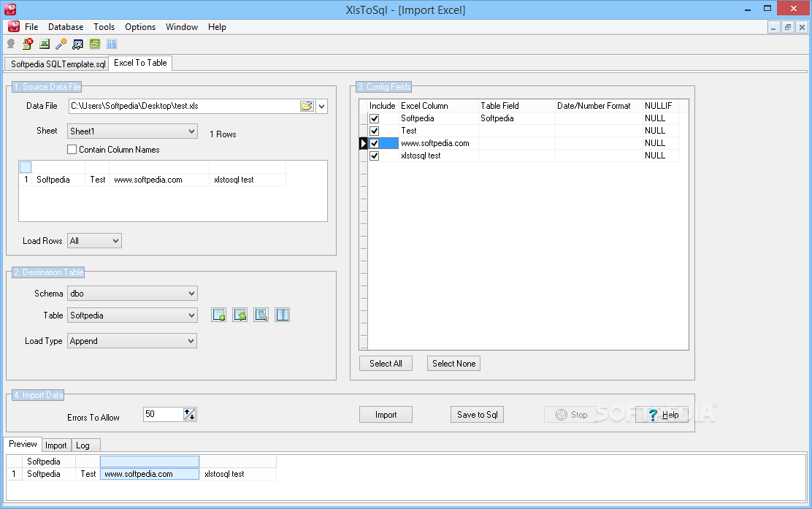The width and height of the screenshot is (812, 509).
Task: Open the Schema dropdown showing dbo
Action: coord(133,294)
